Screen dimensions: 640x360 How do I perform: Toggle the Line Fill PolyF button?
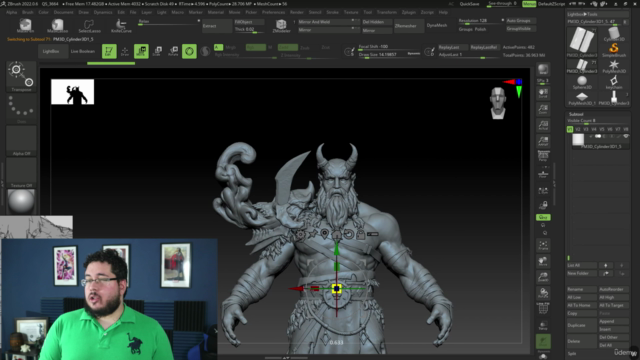click(543, 308)
